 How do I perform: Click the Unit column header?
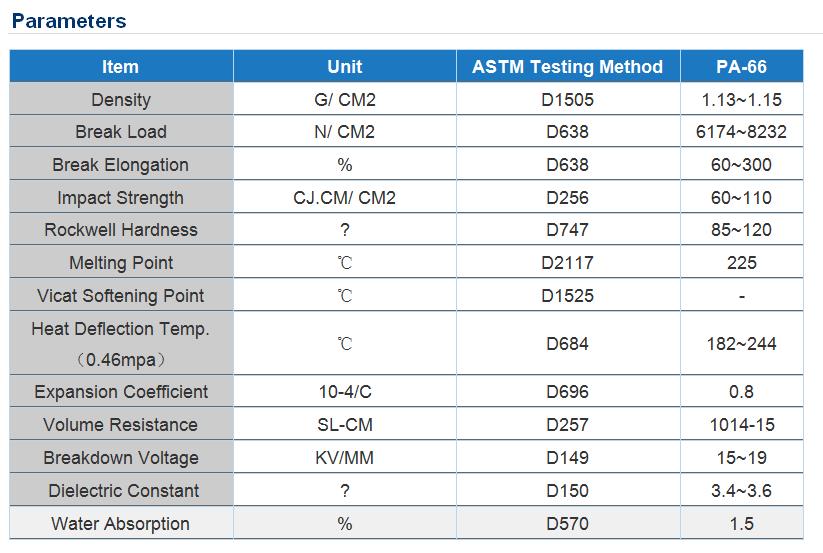(x=345, y=67)
